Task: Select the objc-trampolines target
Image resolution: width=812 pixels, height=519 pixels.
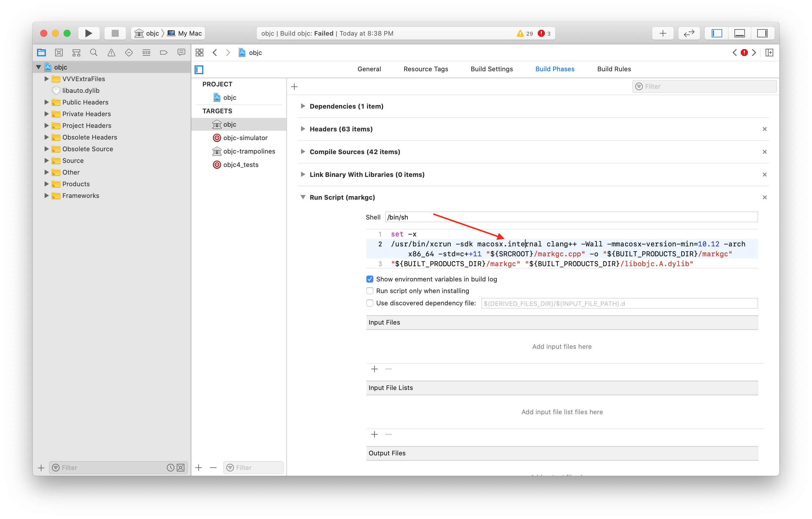Action: tap(239, 151)
